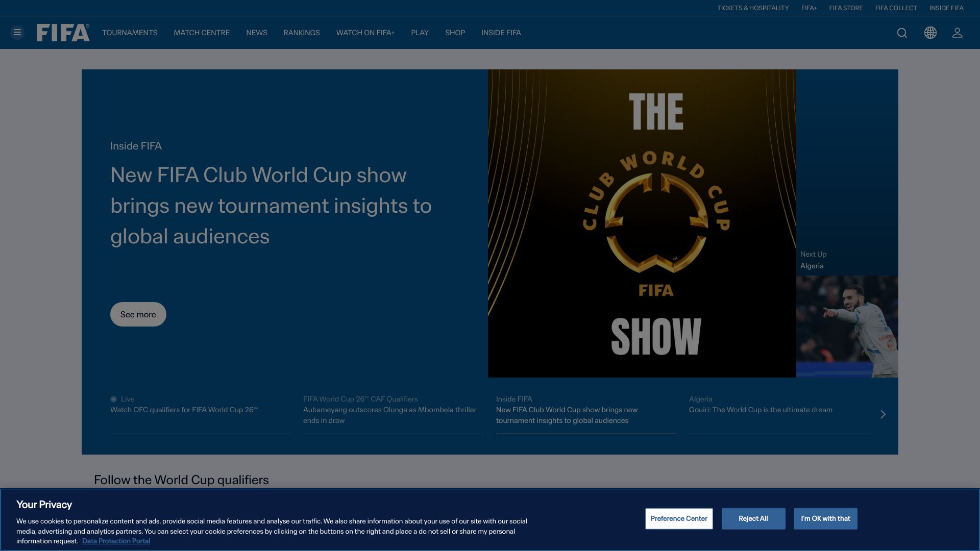Open the search magnifier icon
Image resolution: width=980 pixels, height=551 pixels.
click(x=902, y=33)
